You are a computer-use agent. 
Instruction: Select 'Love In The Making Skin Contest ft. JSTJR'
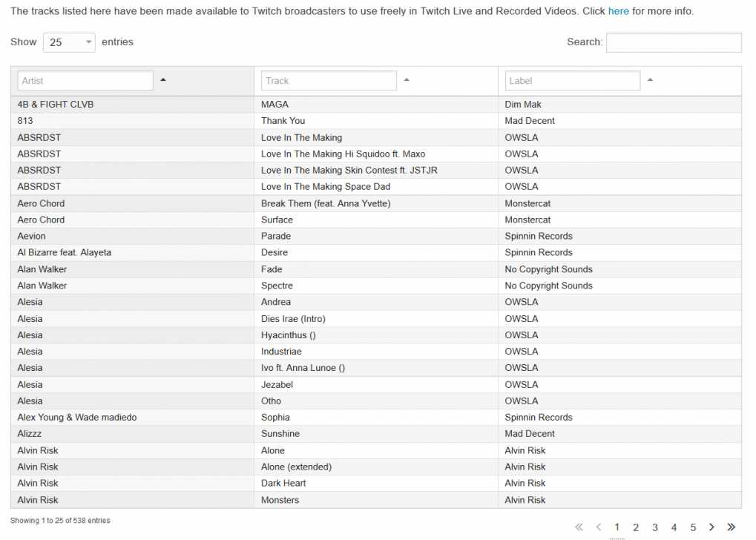point(375,170)
